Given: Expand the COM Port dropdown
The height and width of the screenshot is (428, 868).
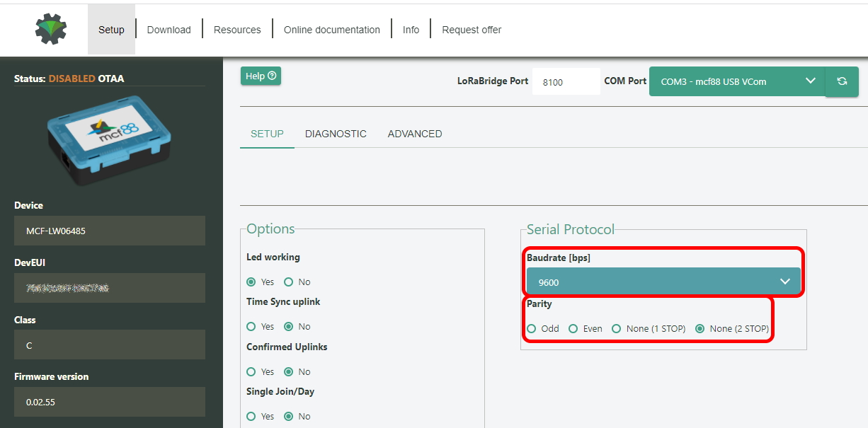Looking at the screenshot, I should point(736,81).
